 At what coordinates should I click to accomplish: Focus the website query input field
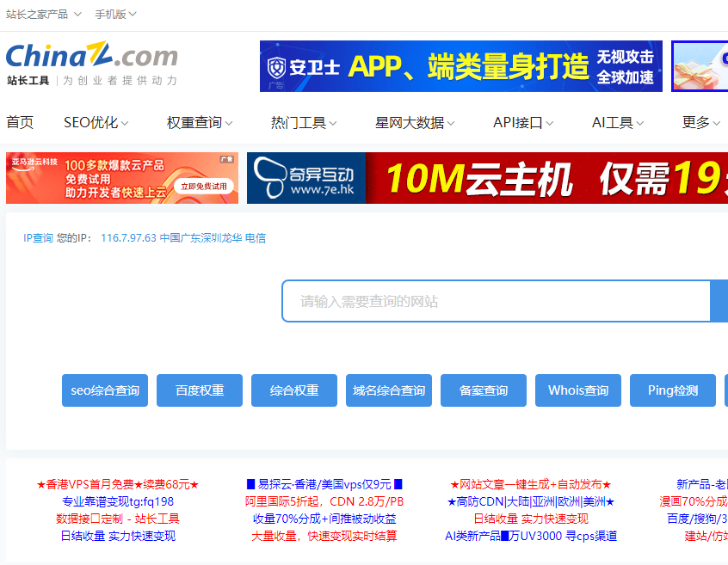[x=497, y=301]
